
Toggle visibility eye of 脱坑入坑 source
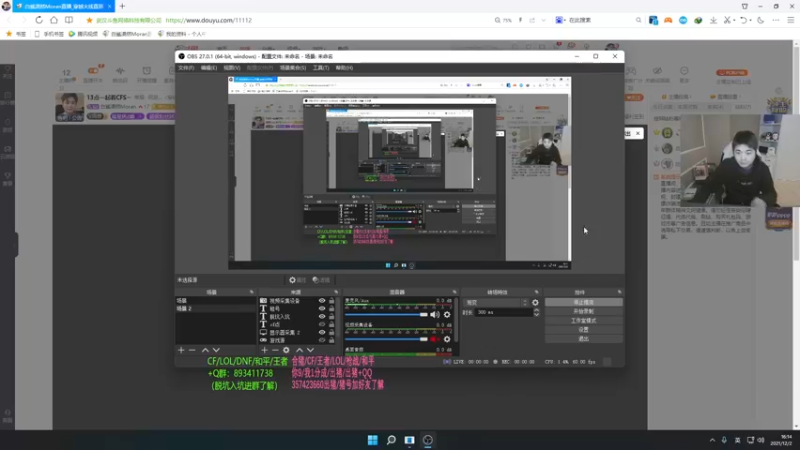[x=322, y=317]
